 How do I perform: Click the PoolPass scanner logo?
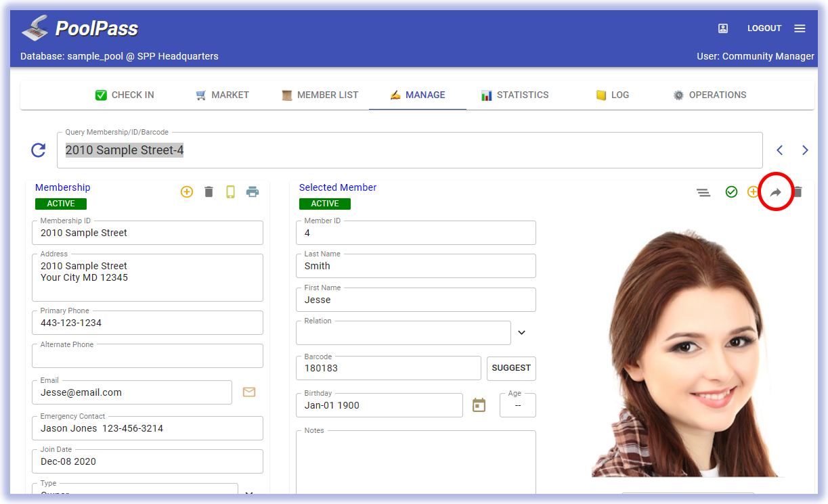(x=34, y=28)
